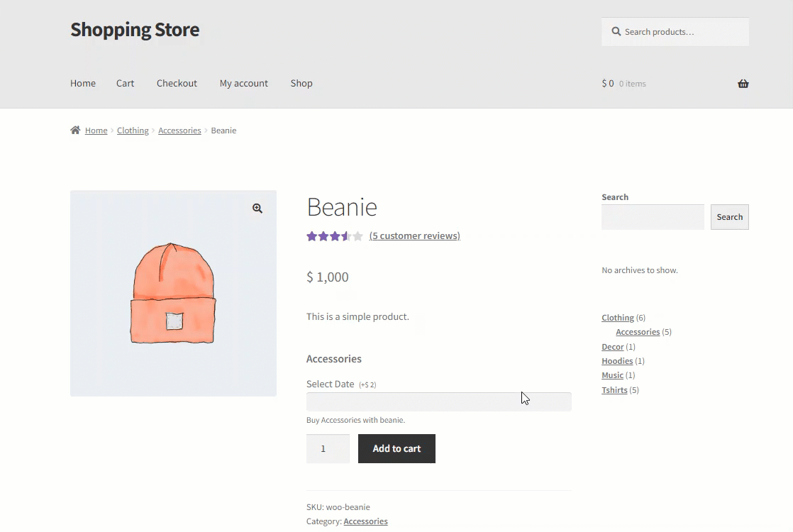The image size is (793, 532).
Task: Click the Accessories section heading
Action: pos(334,359)
